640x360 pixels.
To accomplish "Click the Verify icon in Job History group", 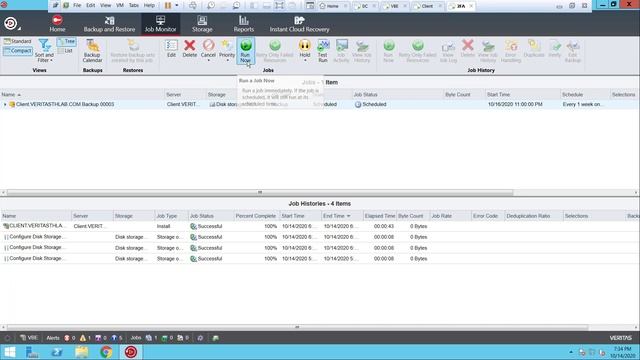I will click(554, 49).
